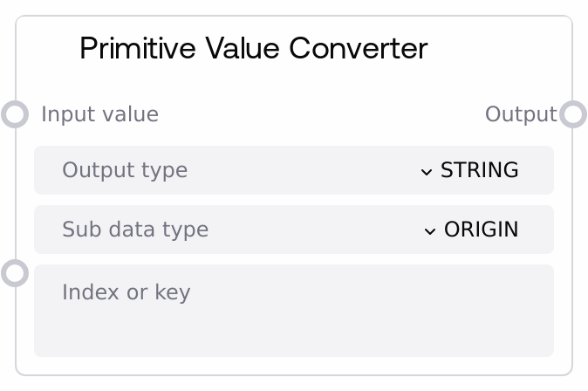Select the ORIGIN value text
Viewport: 588px width, 391px height.
click(481, 230)
